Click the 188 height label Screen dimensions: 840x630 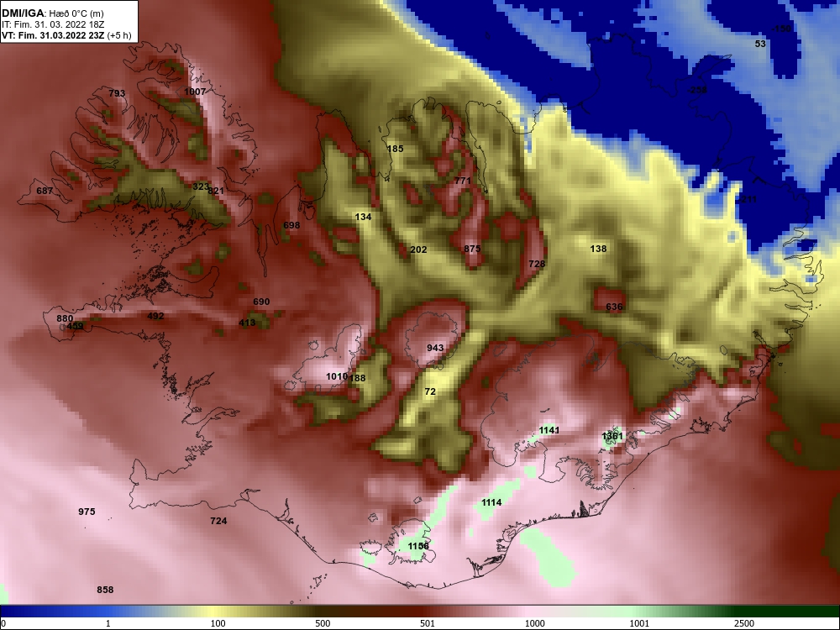[357, 378]
